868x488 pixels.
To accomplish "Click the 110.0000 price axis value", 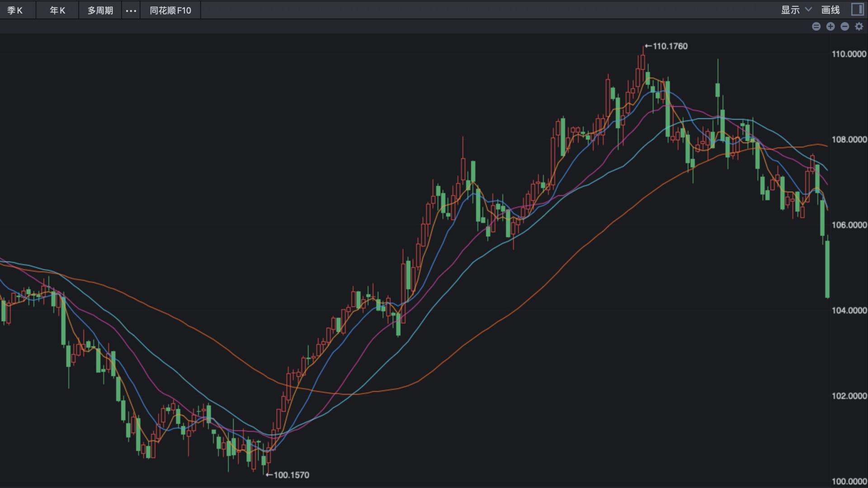I will pyautogui.click(x=849, y=54).
